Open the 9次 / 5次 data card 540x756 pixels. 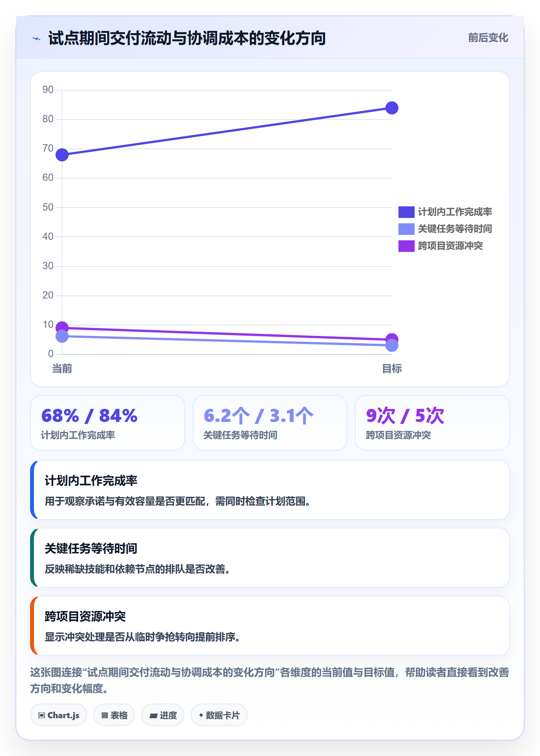click(432, 423)
